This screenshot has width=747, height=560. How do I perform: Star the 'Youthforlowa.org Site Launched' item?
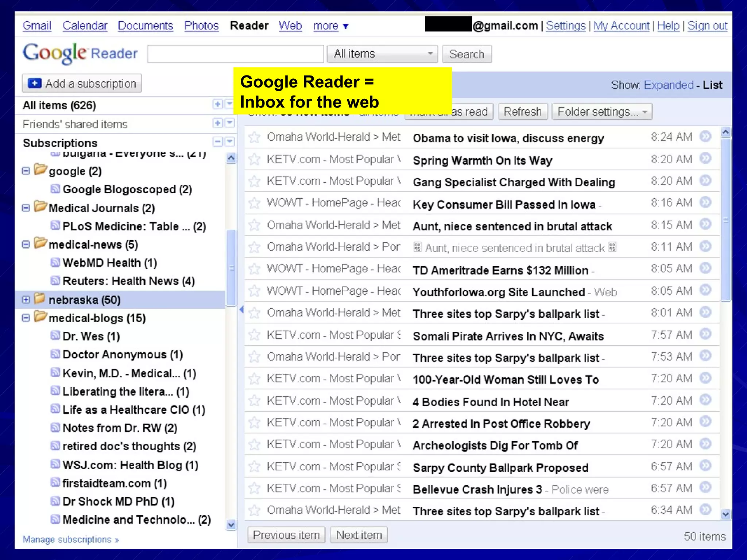[254, 291]
